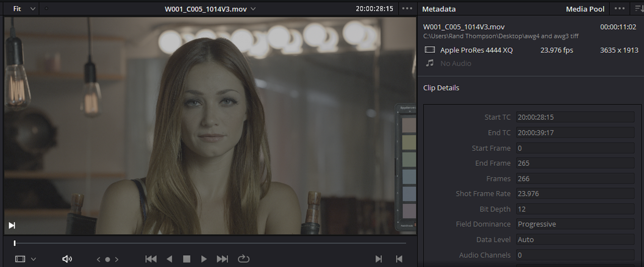Mark Out point button
This screenshot has width=644, height=267.
[399, 259]
